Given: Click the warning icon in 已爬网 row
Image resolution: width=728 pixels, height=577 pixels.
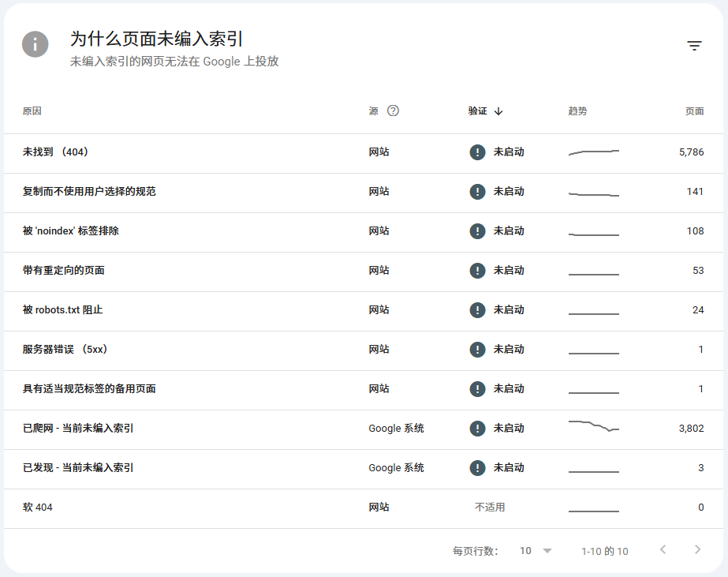Looking at the screenshot, I should tap(477, 429).
